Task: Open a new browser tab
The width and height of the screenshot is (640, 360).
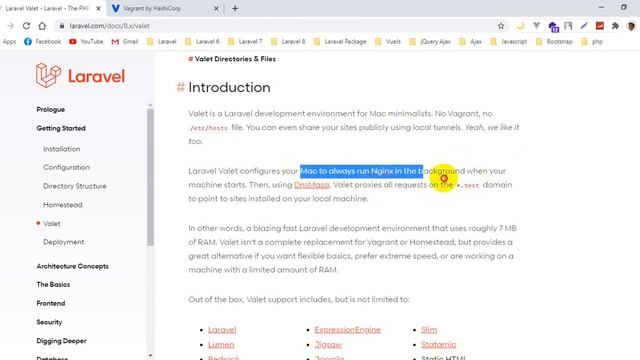Action: pyautogui.click(x=235, y=8)
